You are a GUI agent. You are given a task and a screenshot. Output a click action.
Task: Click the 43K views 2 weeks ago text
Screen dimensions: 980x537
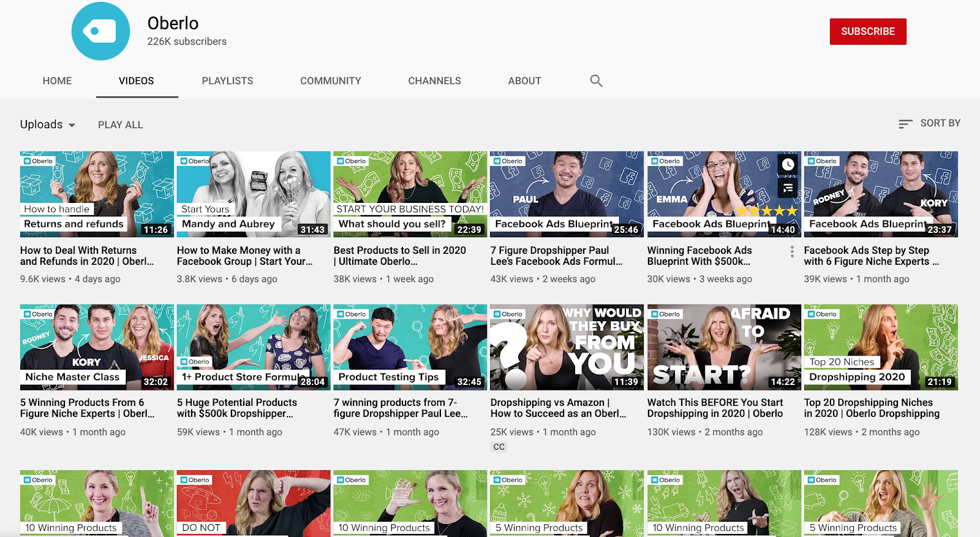(543, 279)
